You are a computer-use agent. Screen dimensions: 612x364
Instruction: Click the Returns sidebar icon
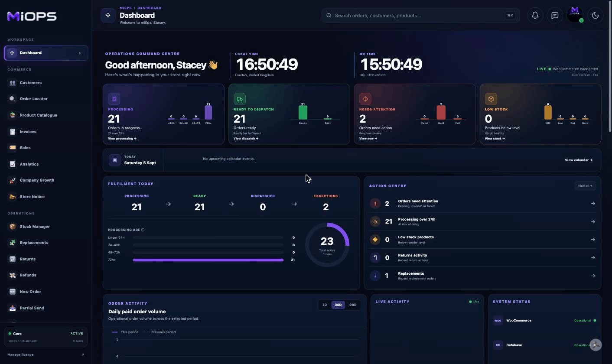pos(12,259)
